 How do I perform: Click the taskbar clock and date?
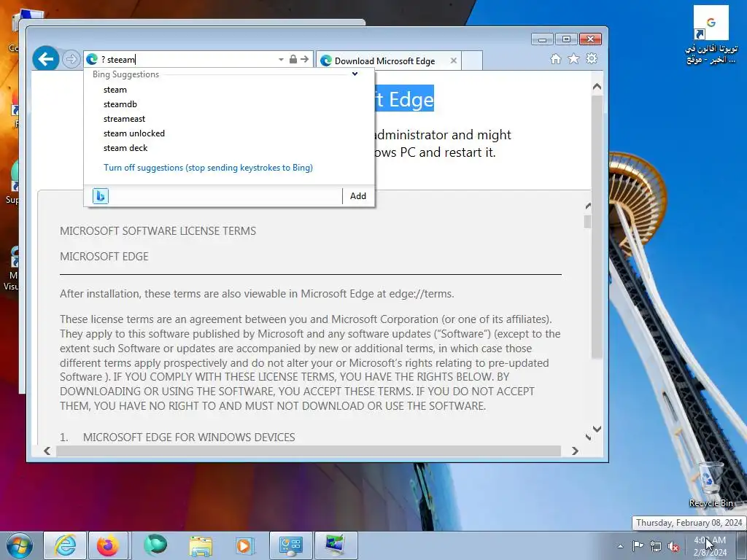pyautogui.click(x=710, y=546)
